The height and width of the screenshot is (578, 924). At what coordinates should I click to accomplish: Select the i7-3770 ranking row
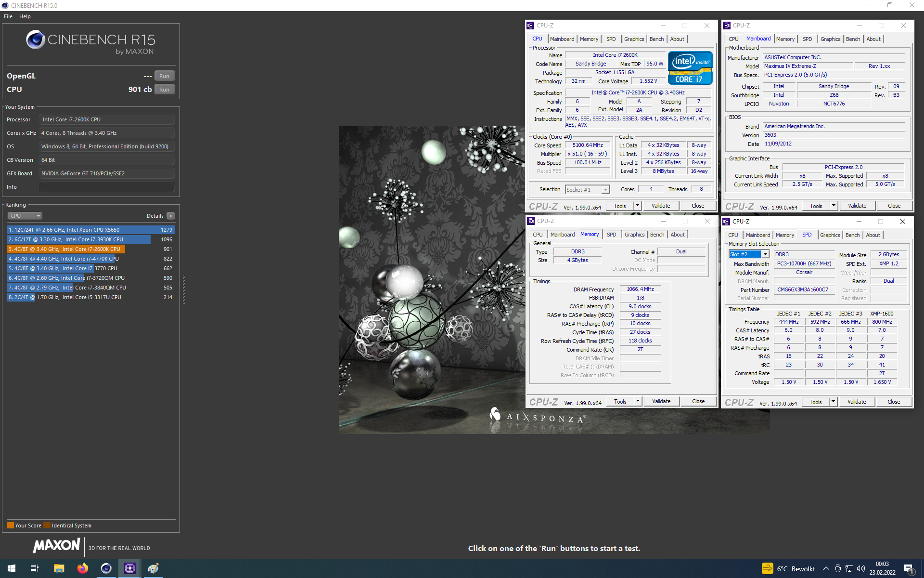tap(90, 268)
